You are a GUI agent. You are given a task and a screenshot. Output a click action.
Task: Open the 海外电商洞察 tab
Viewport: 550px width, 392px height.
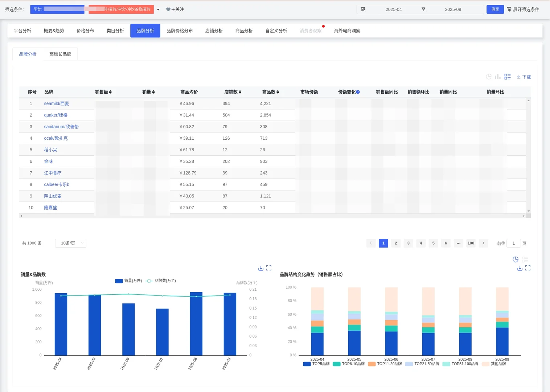(x=347, y=31)
